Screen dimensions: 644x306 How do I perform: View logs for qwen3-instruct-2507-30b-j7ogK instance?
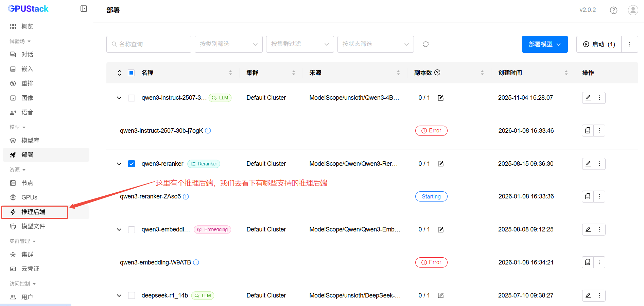(x=588, y=131)
